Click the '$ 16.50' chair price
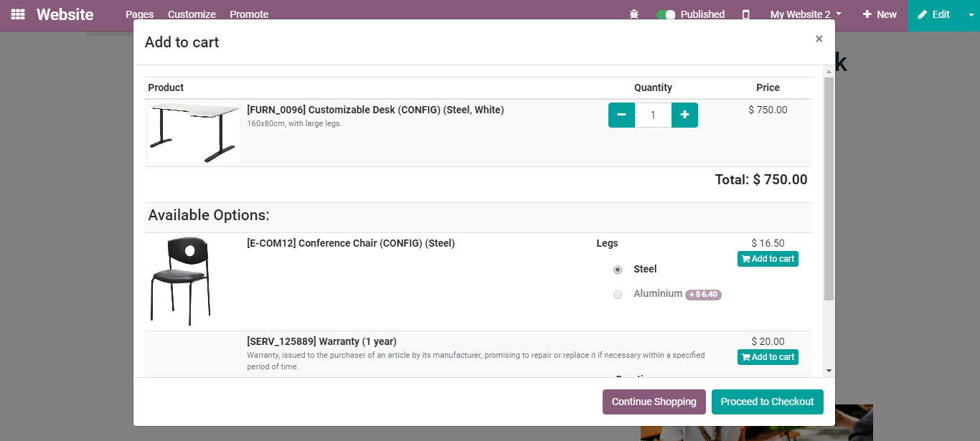The height and width of the screenshot is (441, 980). click(x=768, y=243)
